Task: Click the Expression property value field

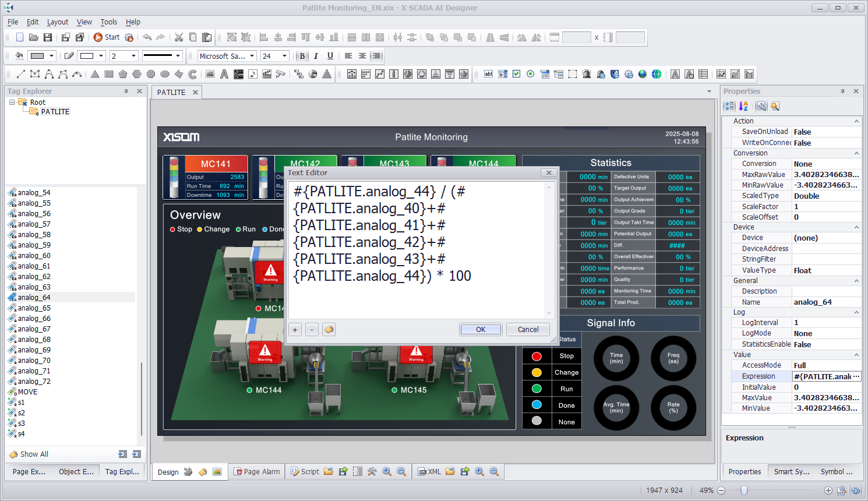Action: tap(826, 376)
